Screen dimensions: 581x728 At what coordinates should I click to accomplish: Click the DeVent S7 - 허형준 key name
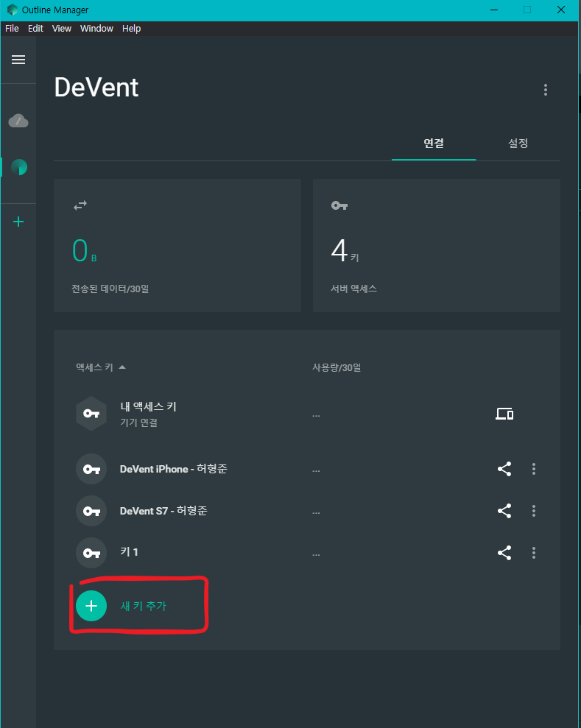163,511
